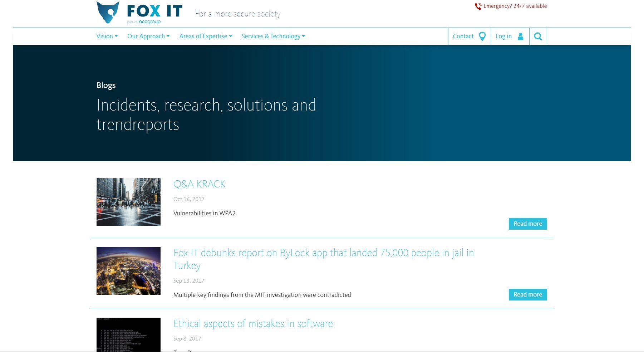This screenshot has height=352, width=644.
Task: Open the Fox-IT debunks ByLock report headline
Action: coord(323,253)
